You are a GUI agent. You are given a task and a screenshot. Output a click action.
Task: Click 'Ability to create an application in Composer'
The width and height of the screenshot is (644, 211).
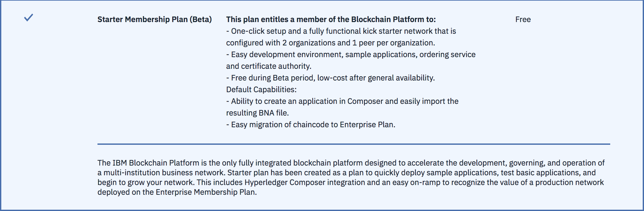pyautogui.click(x=342, y=101)
